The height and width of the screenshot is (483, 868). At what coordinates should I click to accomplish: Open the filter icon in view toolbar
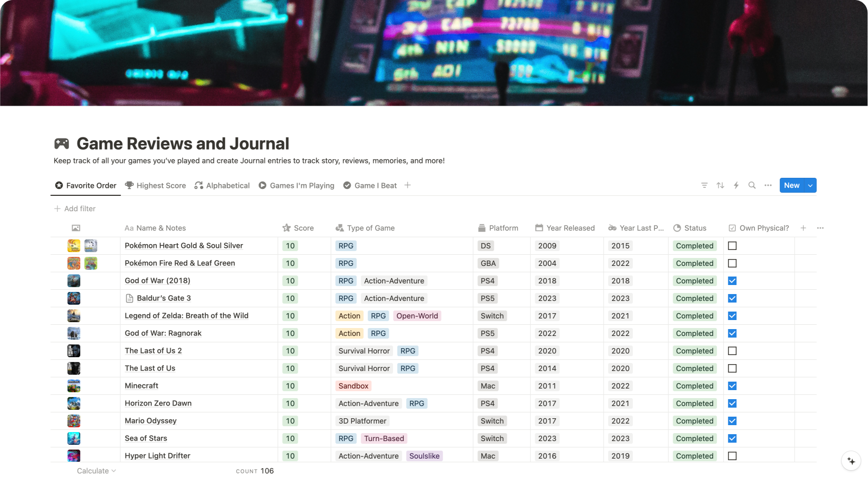click(x=704, y=185)
